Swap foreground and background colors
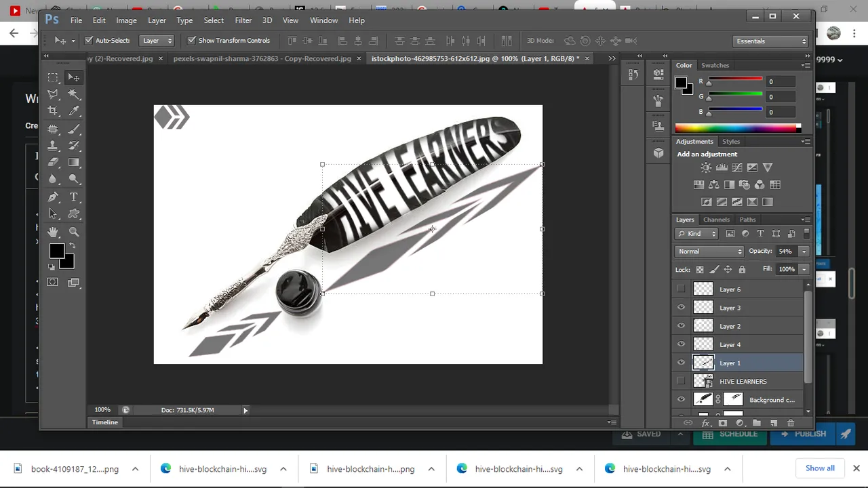The image size is (868, 488). (72, 246)
